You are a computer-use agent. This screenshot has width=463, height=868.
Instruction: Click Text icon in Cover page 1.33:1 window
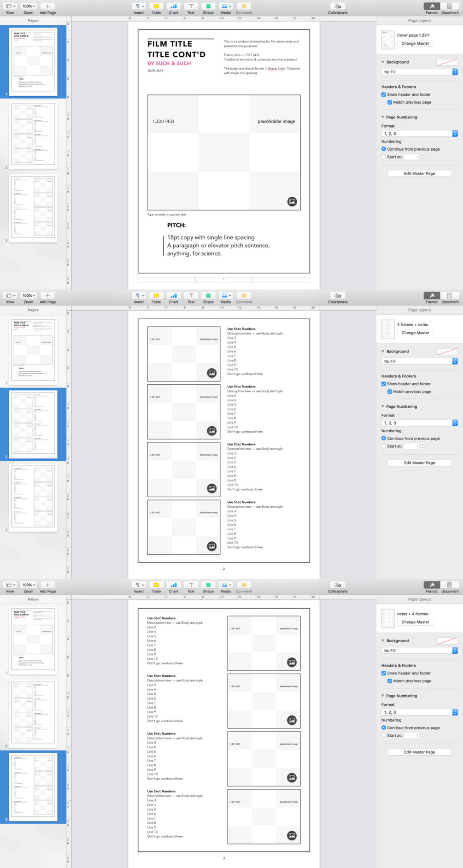(x=191, y=6)
